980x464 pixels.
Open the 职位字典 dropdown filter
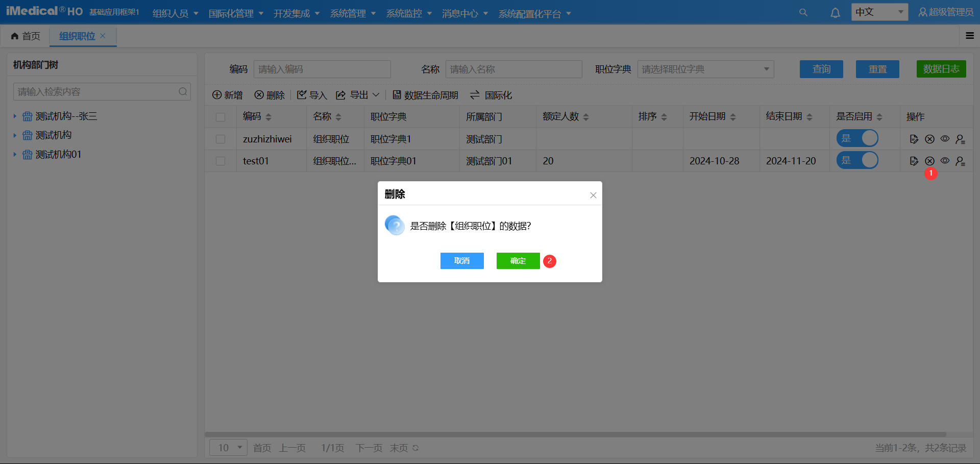(705, 69)
